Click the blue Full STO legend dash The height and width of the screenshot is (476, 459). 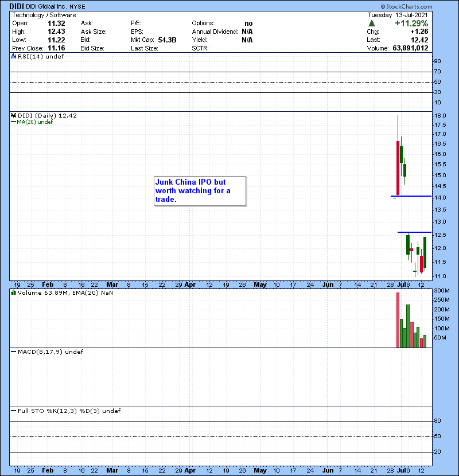[13, 411]
